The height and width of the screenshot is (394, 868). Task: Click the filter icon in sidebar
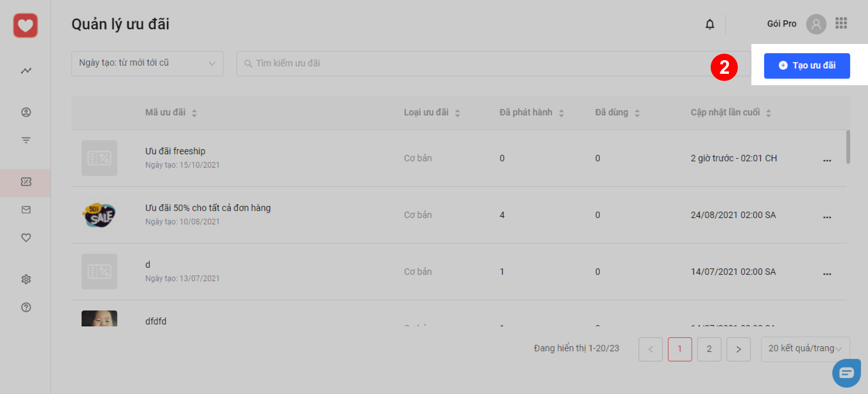(26, 140)
